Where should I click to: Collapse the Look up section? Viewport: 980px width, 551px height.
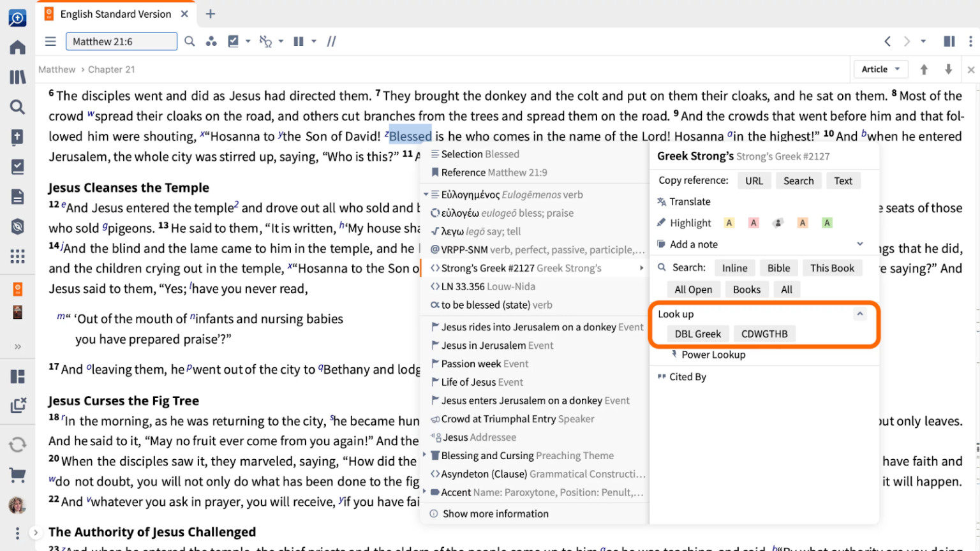859,314
